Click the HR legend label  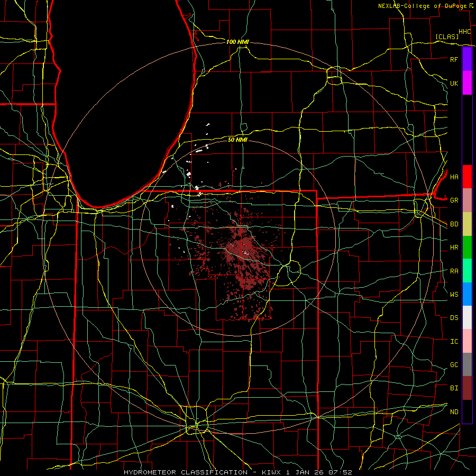click(454, 248)
